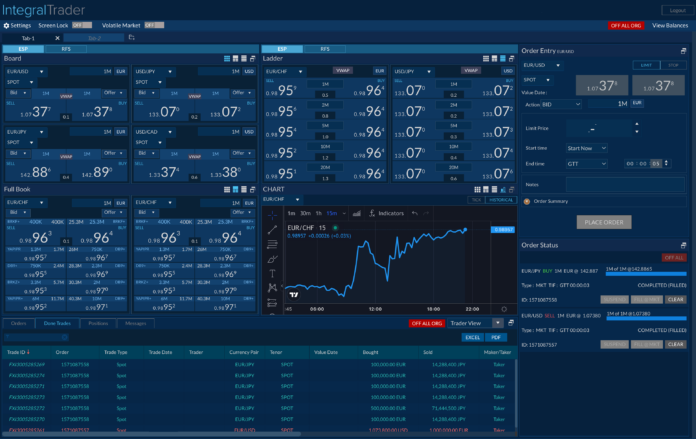Open the Ladder EUR/CHF pair dropdown
This screenshot has height=439, width=696.
point(284,71)
